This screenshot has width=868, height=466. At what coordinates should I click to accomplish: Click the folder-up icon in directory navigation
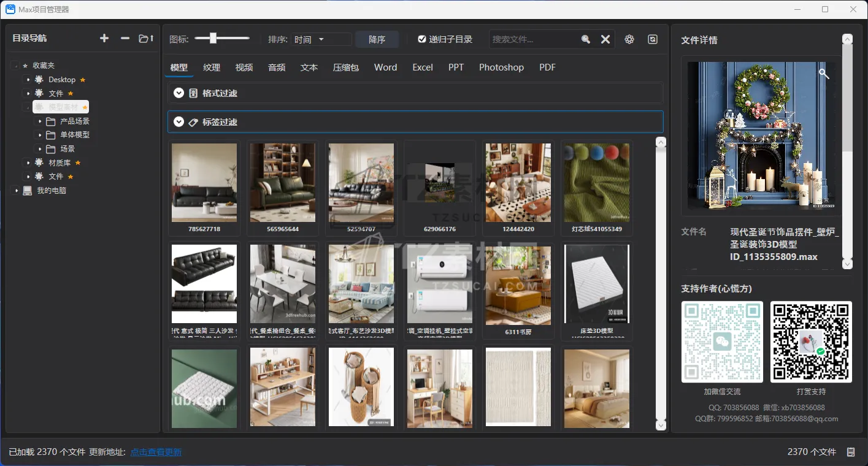click(146, 39)
